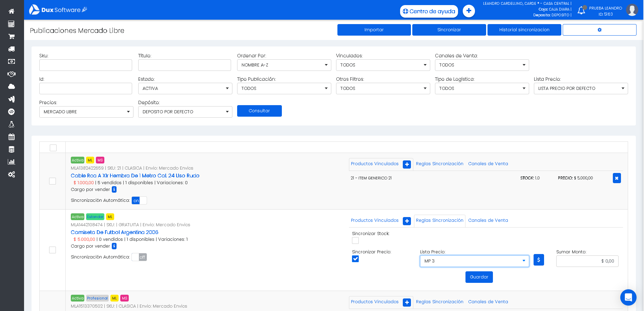The height and width of the screenshot is (311, 644).
Task: Click the Consultar button
Action: tap(259, 111)
